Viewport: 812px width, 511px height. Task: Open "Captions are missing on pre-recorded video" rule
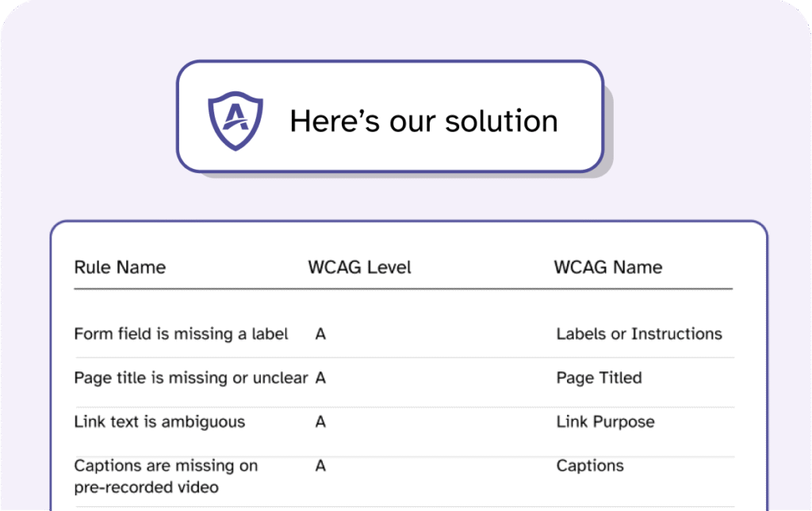(166, 475)
